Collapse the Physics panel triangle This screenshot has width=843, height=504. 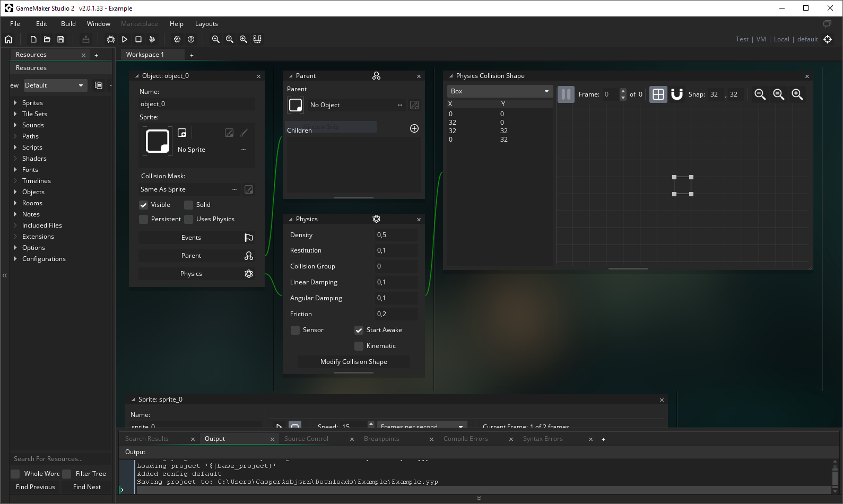[x=291, y=219]
